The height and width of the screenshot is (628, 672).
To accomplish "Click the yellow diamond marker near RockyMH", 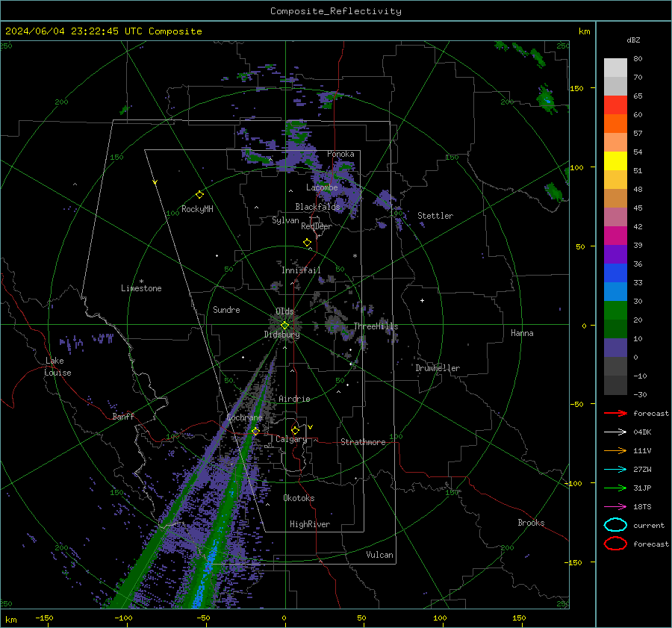I will [x=199, y=195].
